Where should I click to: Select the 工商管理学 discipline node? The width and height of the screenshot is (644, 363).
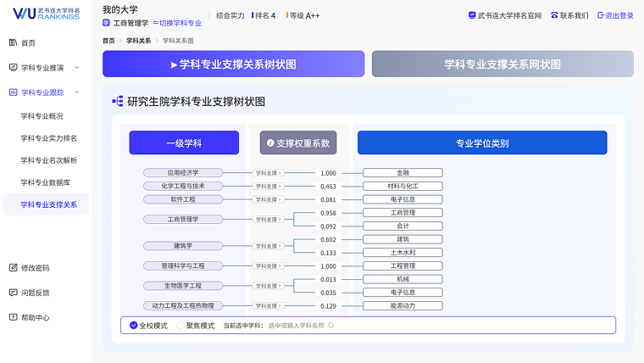coord(183,219)
